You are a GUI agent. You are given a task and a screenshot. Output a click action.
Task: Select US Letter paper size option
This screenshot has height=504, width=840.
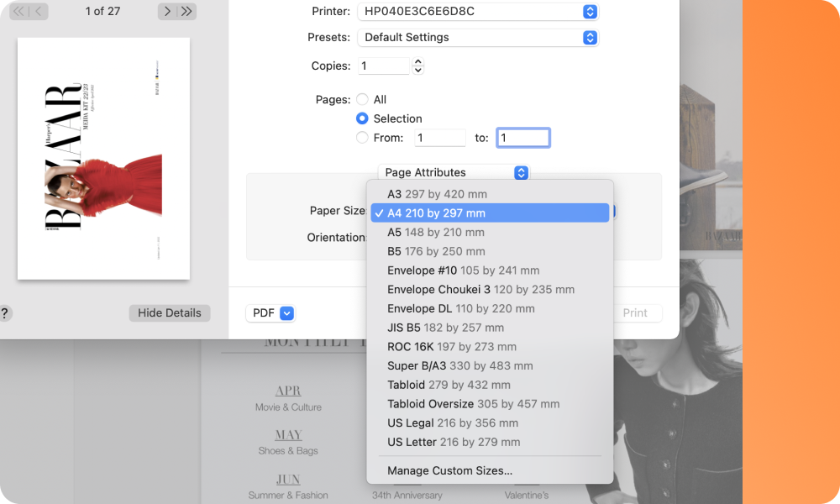(454, 442)
